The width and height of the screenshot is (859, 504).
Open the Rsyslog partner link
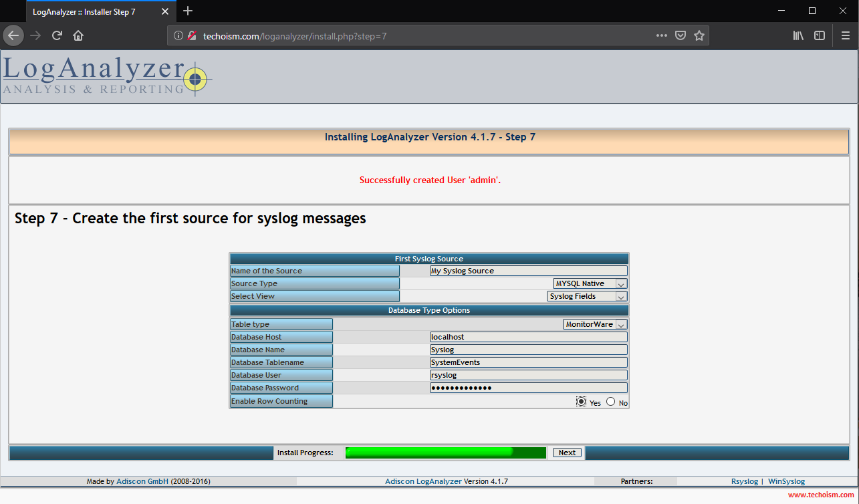[x=745, y=481]
